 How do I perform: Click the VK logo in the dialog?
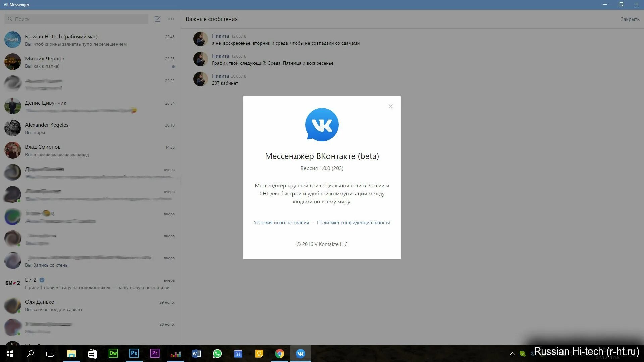point(322,125)
